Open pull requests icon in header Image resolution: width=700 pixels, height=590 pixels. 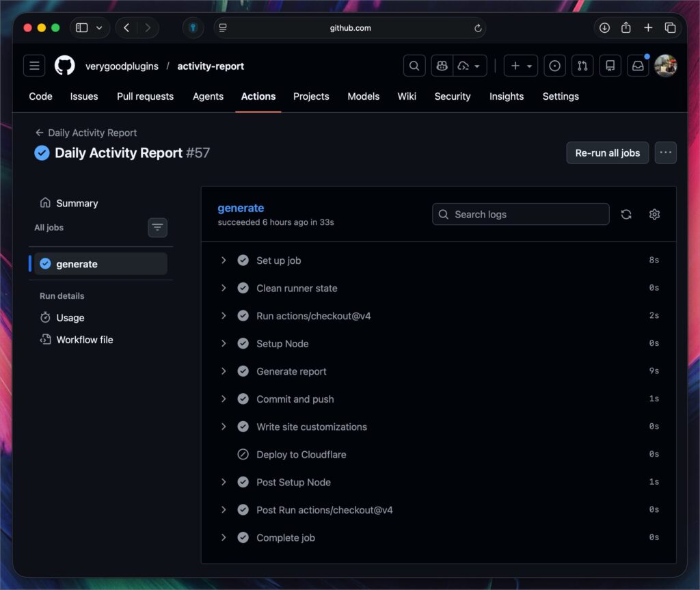(x=582, y=66)
